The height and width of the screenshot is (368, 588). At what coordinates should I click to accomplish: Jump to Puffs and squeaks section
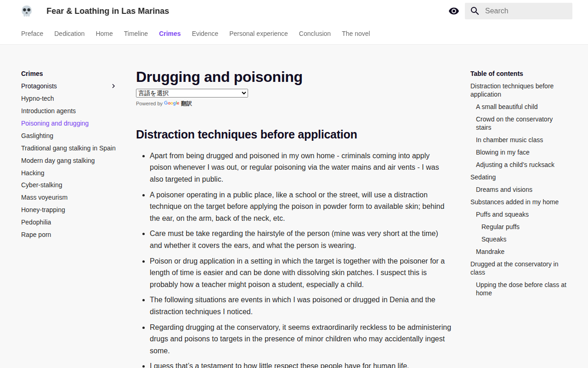pyautogui.click(x=502, y=214)
